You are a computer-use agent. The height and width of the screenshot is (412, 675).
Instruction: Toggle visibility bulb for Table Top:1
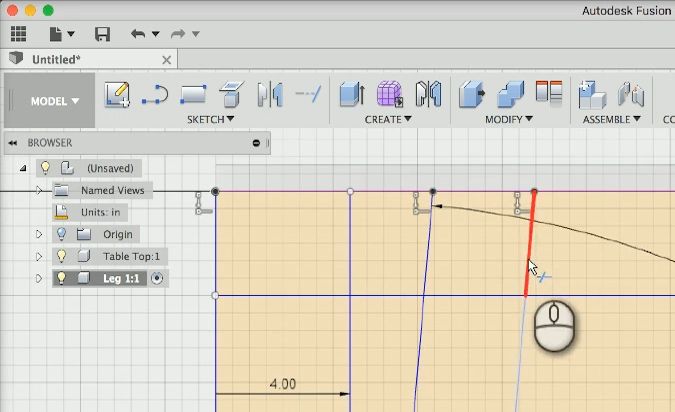[61, 256]
